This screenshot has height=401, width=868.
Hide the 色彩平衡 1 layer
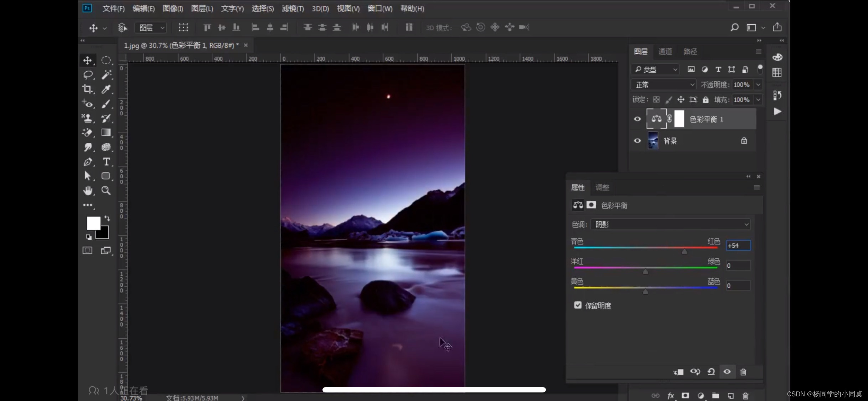click(637, 119)
